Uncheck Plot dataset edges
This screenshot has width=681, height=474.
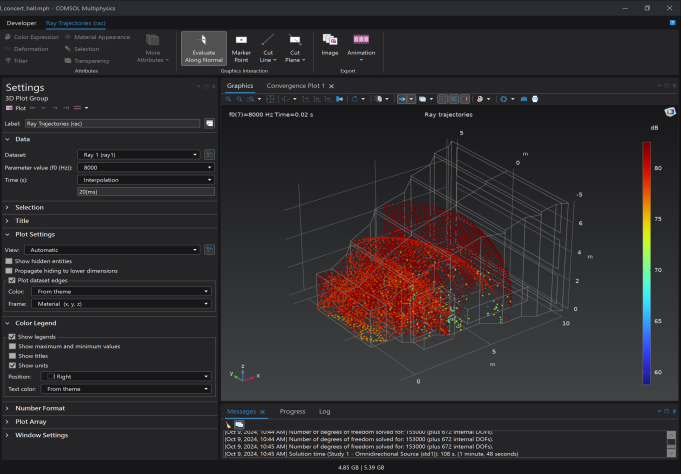pos(10,280)
